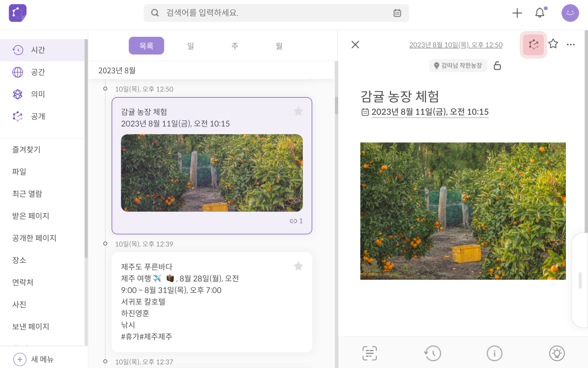The image size is (588, 368).
Task: Open 즐겨찾기 in sidebar
Action: click(26, 149)
